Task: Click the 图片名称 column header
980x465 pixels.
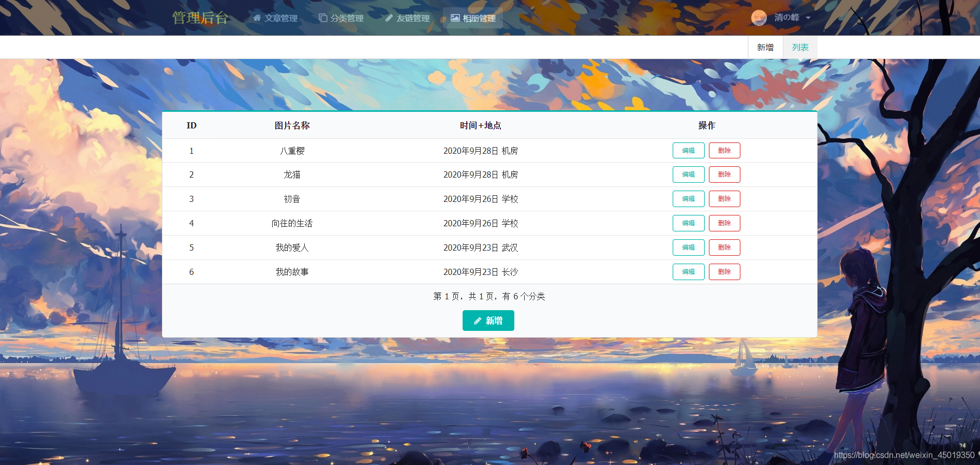Action: (292, 125)
